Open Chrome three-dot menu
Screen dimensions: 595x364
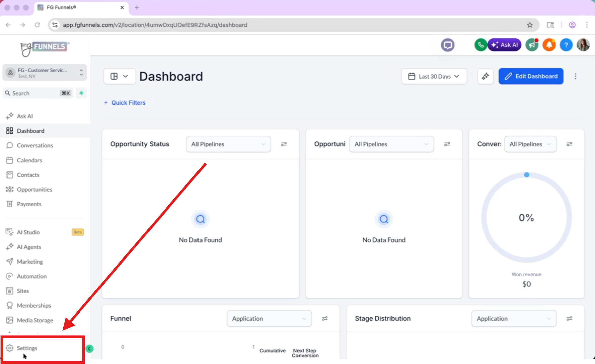coord(587,25)
